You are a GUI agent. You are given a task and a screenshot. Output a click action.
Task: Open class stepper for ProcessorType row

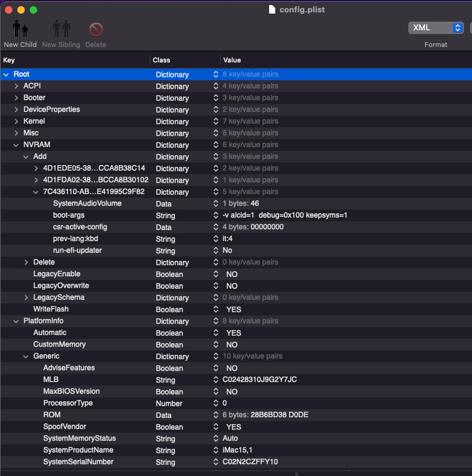click(x=216, y=404)
